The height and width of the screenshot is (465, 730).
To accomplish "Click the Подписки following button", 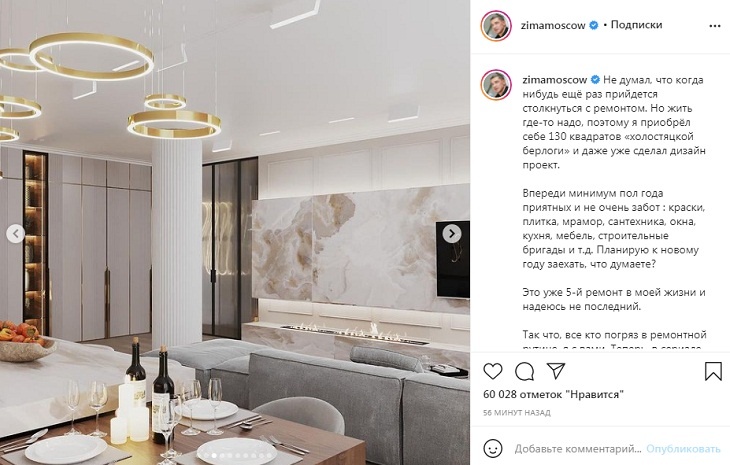I will coord(636,25).
